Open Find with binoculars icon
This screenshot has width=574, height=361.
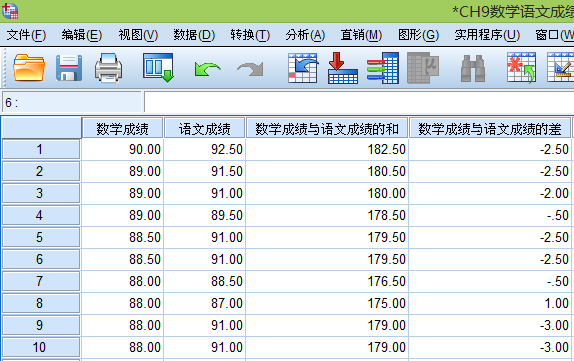[x=473, y=68]
